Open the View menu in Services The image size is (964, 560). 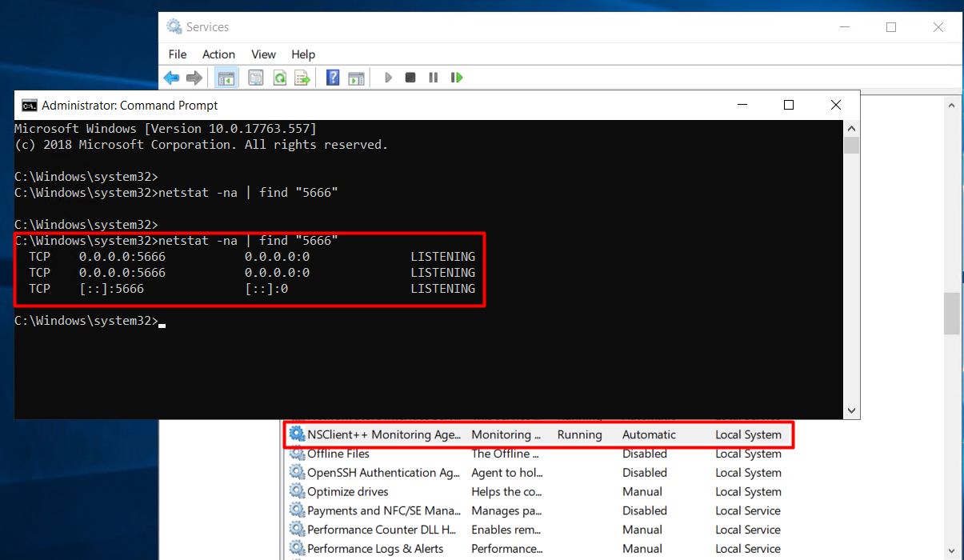pos(263,54)
